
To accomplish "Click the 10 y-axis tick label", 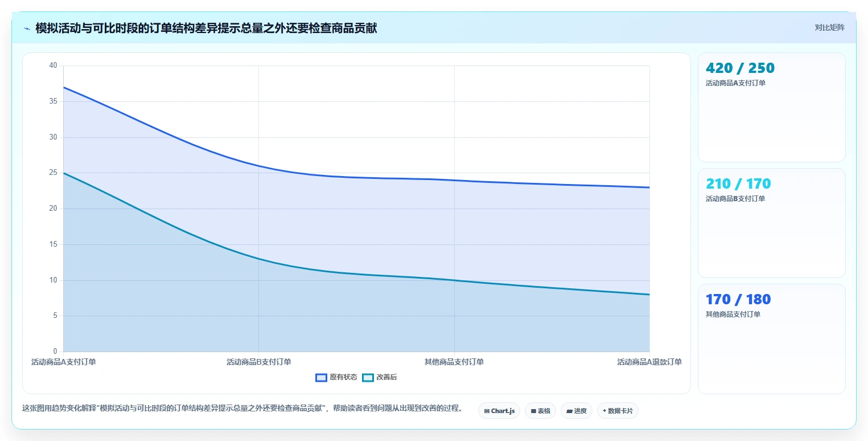I will pos(54,280).
